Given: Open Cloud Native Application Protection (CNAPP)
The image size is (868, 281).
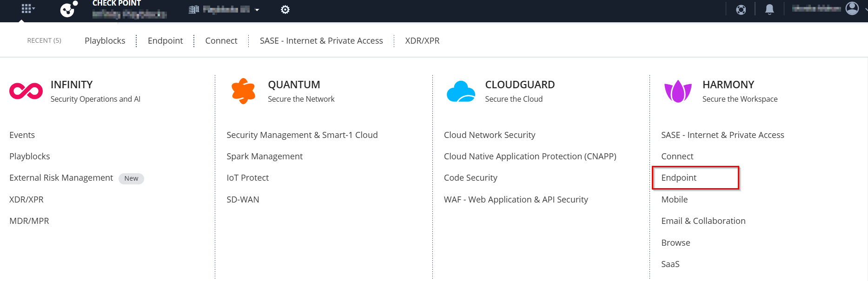Looking at the screenshot, I should 530,156.
